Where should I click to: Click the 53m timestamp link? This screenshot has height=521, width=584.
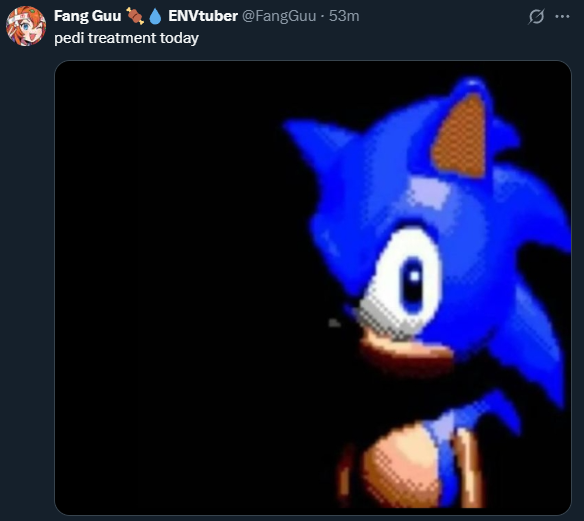[x=344, y=16]
